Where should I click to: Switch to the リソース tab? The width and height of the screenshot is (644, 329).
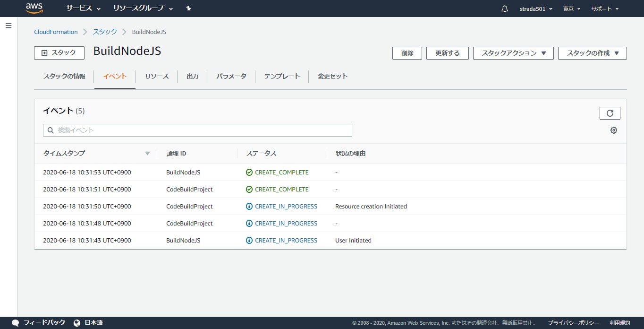click(x=156, y=76)
